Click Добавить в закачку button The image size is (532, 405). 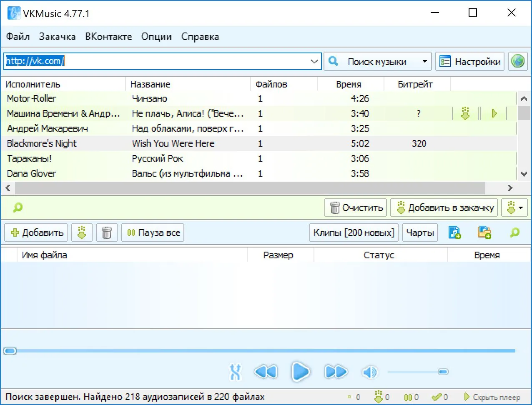point(444,207)
